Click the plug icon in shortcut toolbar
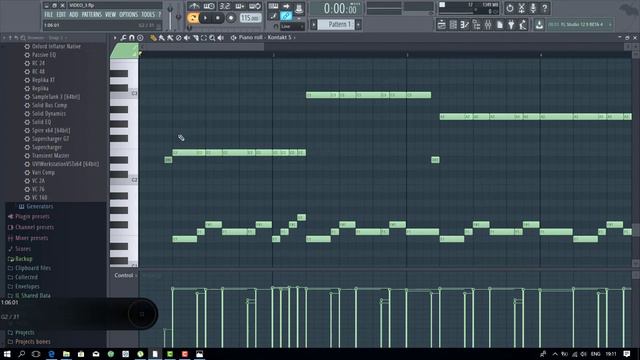The width and height of the screenshot is (640, 360). [511, 25]
